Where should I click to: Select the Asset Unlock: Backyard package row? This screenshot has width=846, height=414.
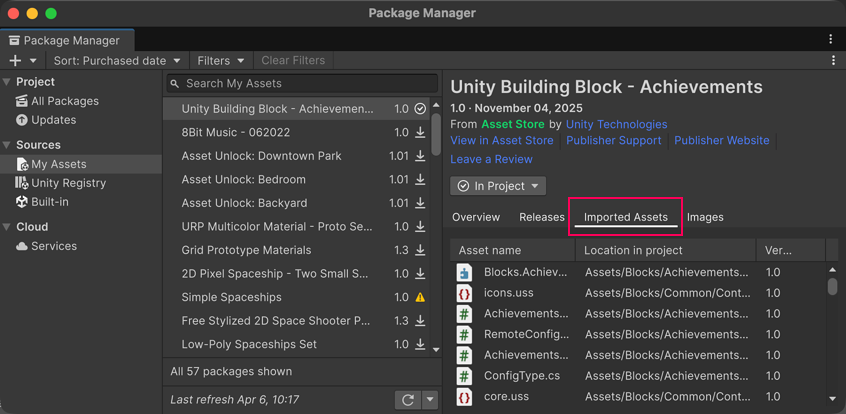click(x=296, y=203)
